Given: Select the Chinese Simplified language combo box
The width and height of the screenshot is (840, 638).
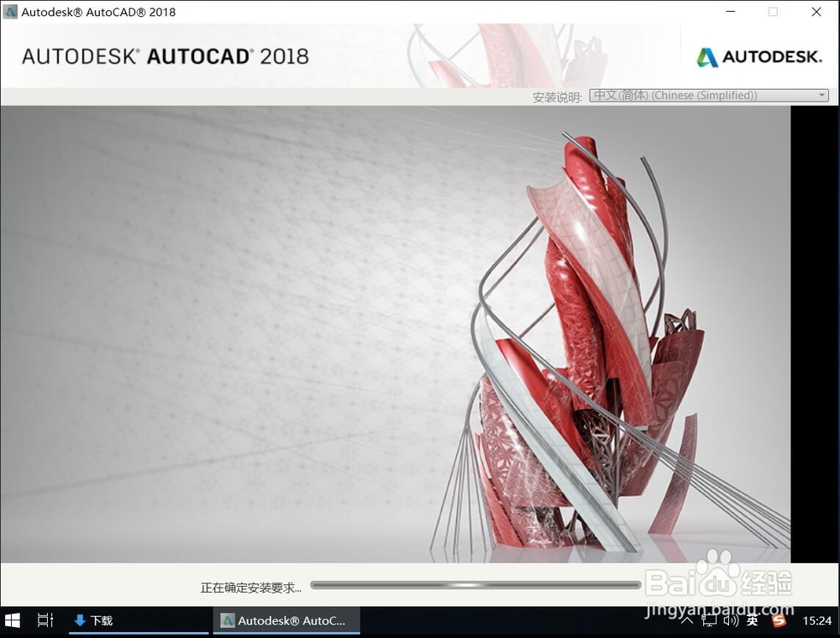Looking at the screenshot, I should (x=706, y=95).
